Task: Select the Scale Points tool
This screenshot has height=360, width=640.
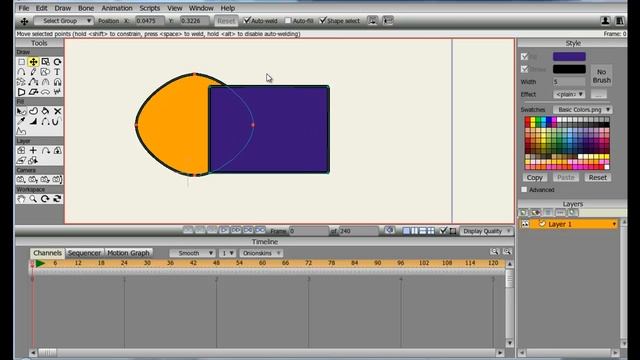Action: coord(45,62)
